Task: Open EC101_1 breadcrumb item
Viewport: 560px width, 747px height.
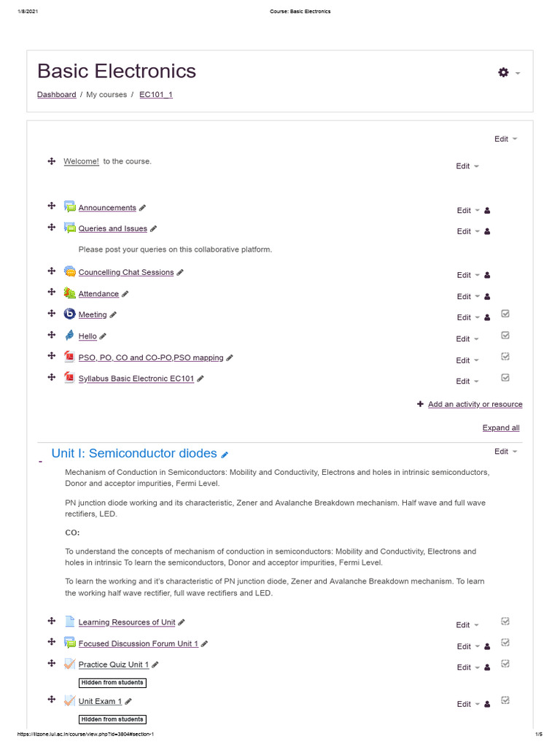Action: (155, 95)
